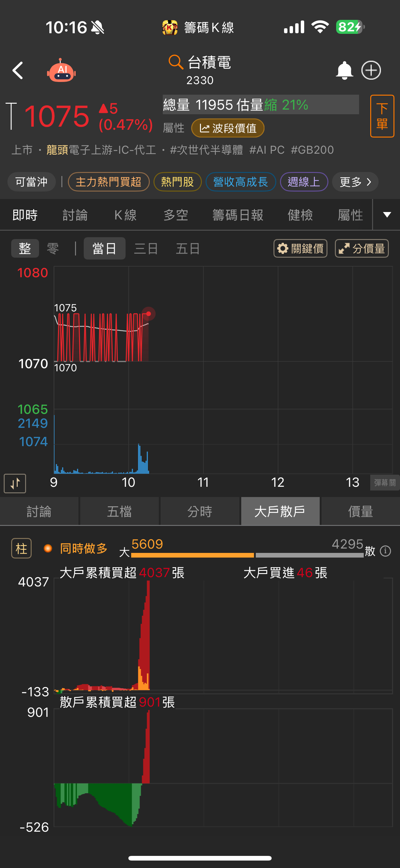Tap 散戶累積買超 901 張 label
The image size is (400, 868).
117,702
